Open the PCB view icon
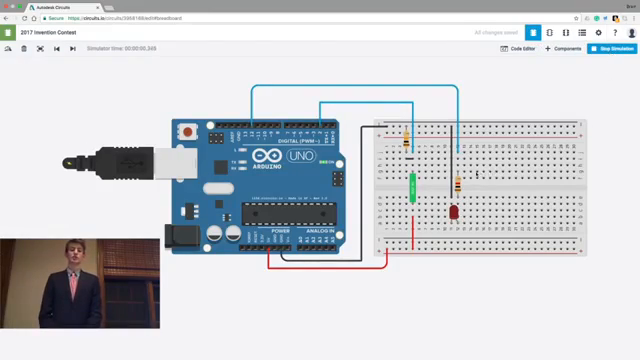This screenshot has height=360, width=640. [x=566, y=33]
